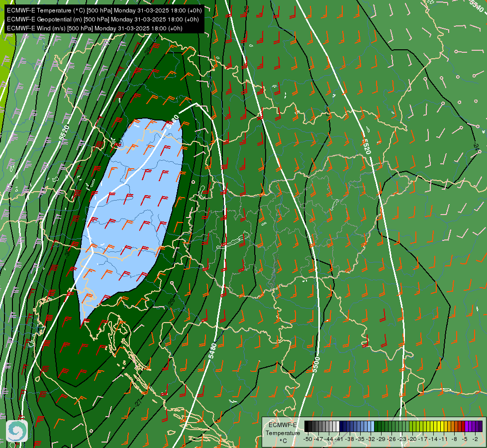
Task: Click the ECMWF-E Temperature °C legend title
Action: [x=283, y=433]
